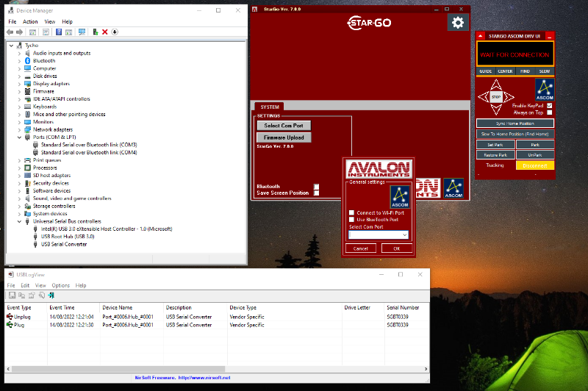Expand System devices node

click(x=19, y=214)
